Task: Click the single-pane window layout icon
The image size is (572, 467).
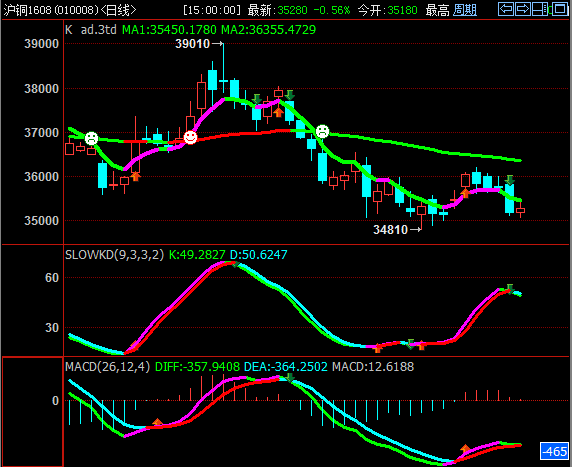Action: tap(560, 9)
